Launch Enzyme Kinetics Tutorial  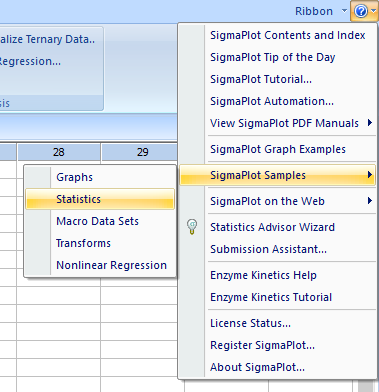277,297
